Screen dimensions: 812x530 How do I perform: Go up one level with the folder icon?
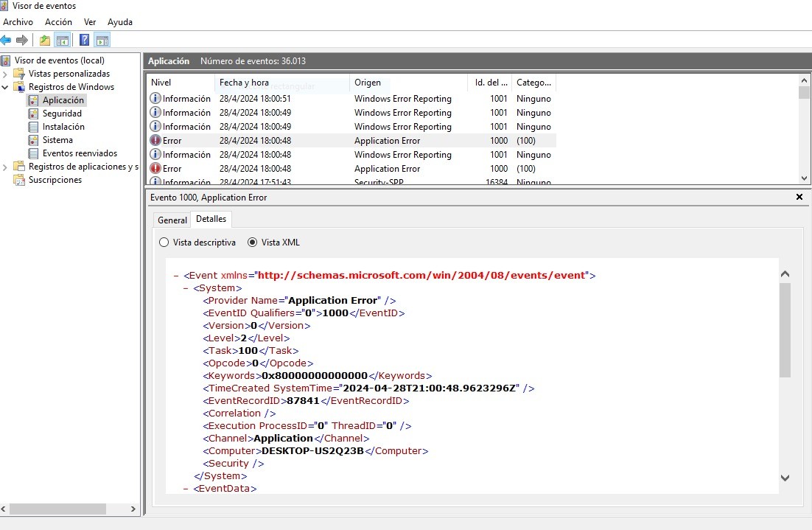pos(45,40)
